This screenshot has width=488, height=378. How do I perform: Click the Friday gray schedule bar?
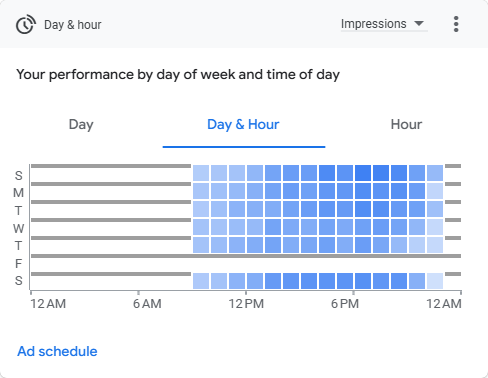(x=246, y=256)
